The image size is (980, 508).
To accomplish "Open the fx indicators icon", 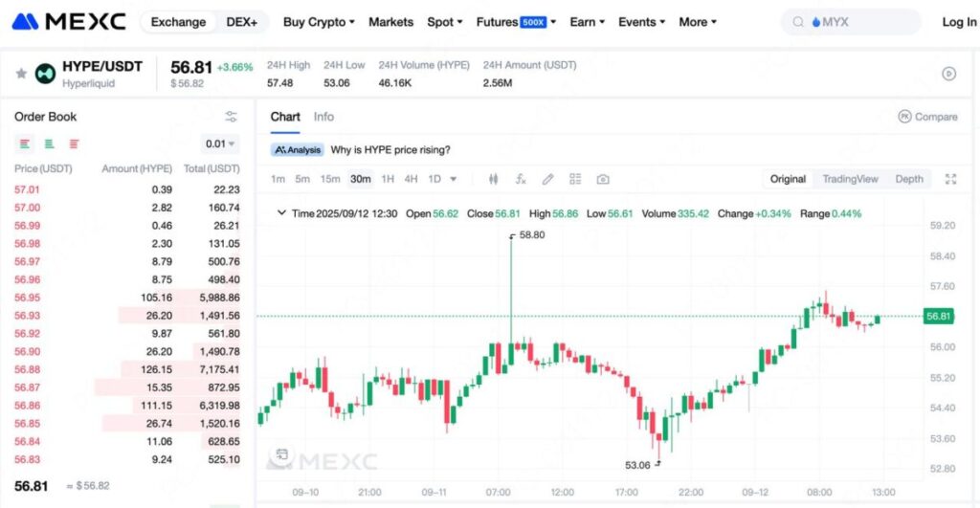I will point(521,179).
